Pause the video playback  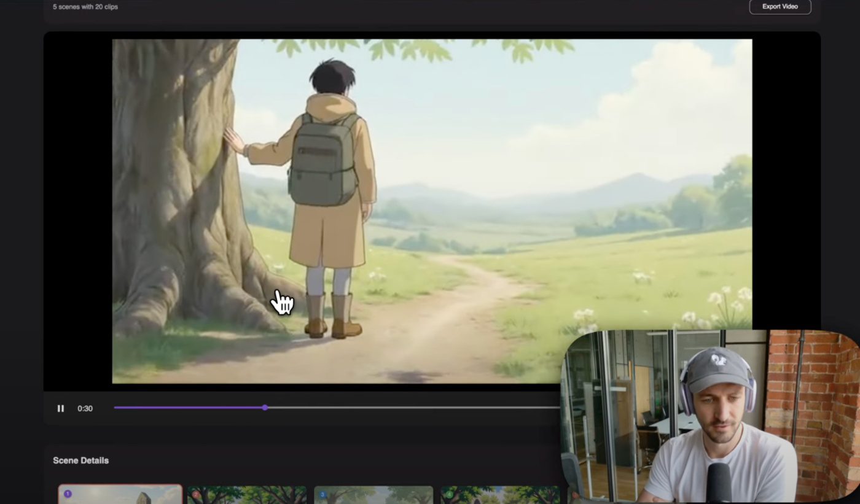61,408
